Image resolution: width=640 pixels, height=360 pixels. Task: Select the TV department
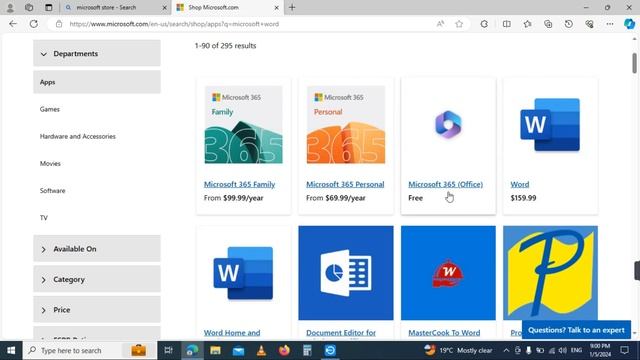[x=44, y=218]
